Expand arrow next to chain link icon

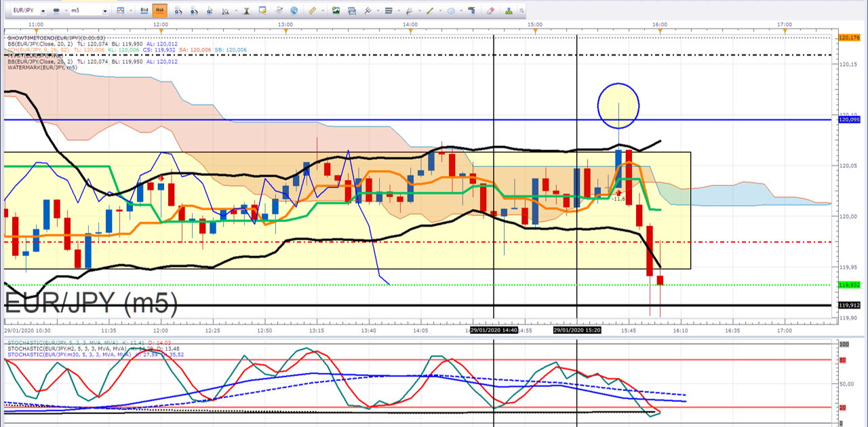[x=66, y=10]
